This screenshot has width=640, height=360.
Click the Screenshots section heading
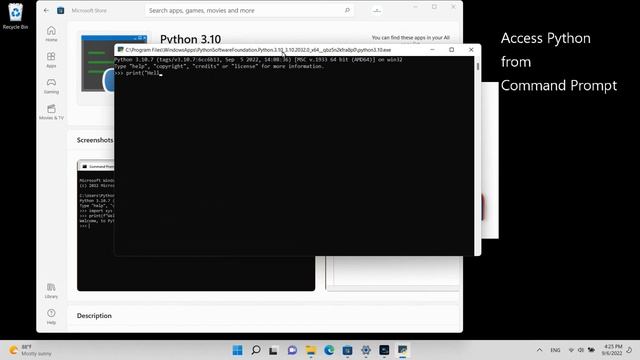coord(95,140)
